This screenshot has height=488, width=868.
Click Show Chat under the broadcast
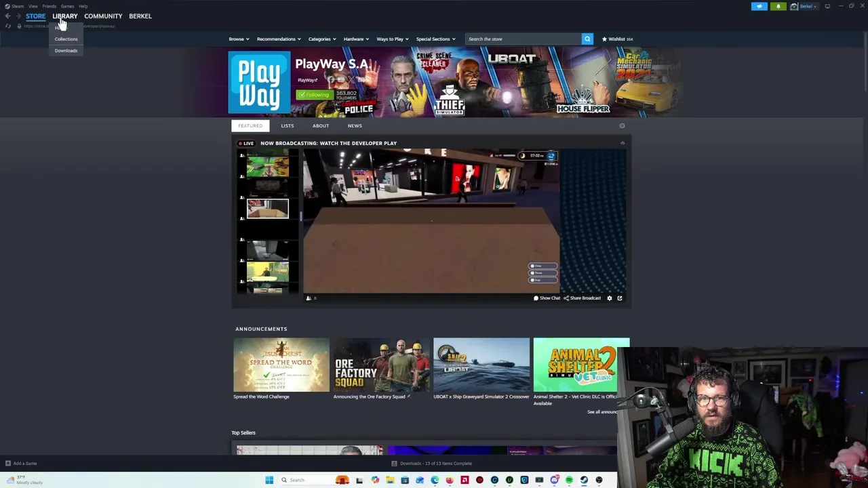point(547,298)
